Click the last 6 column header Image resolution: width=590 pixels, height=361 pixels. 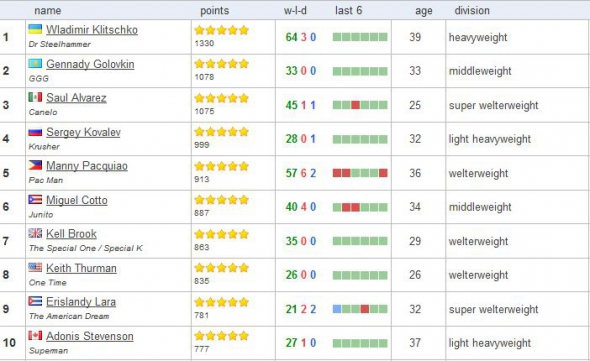[x=348, y=10]
